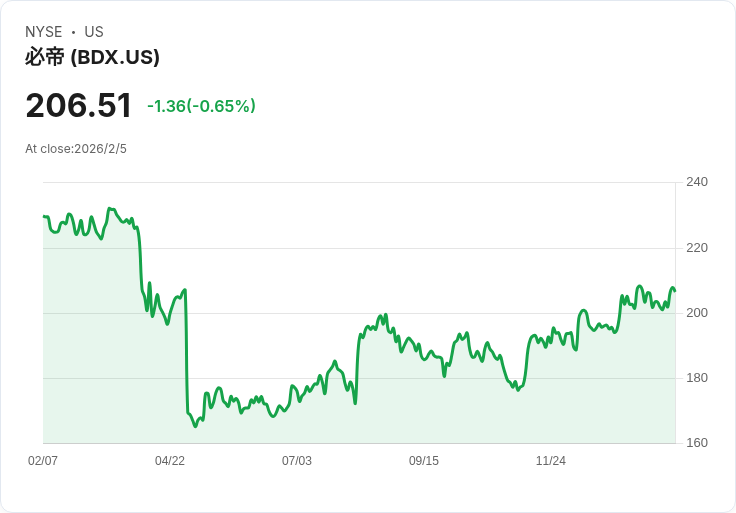This screenshot has height=513, width=736.
Task: Click the 220 y-axis label
Action: pyautogui.click(x=697, y=248)
